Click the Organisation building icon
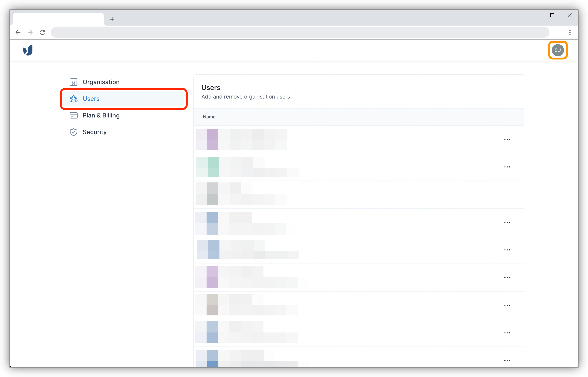The height and width of the screenshot is (377, 588). click(x=74, y=82)
